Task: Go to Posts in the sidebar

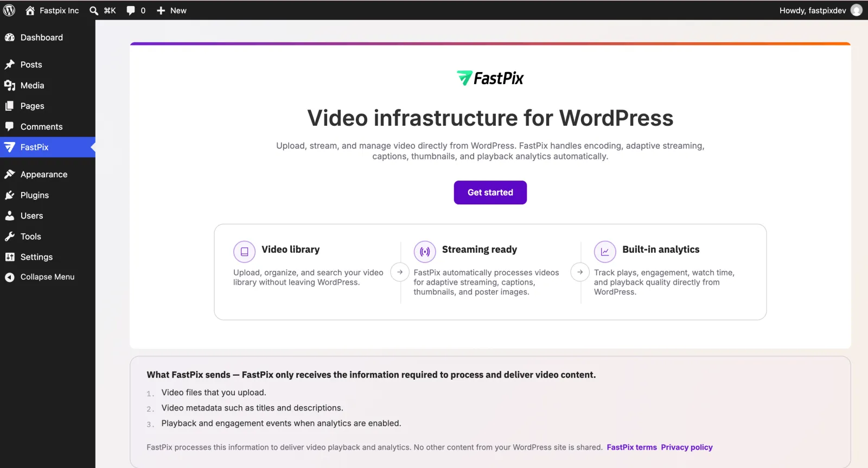Action: tap(48, 65)
